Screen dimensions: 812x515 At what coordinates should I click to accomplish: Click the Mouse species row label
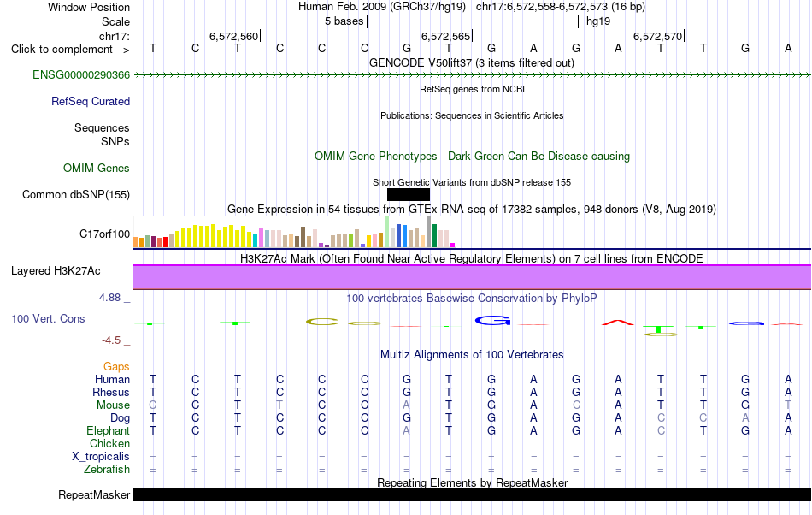113,405
